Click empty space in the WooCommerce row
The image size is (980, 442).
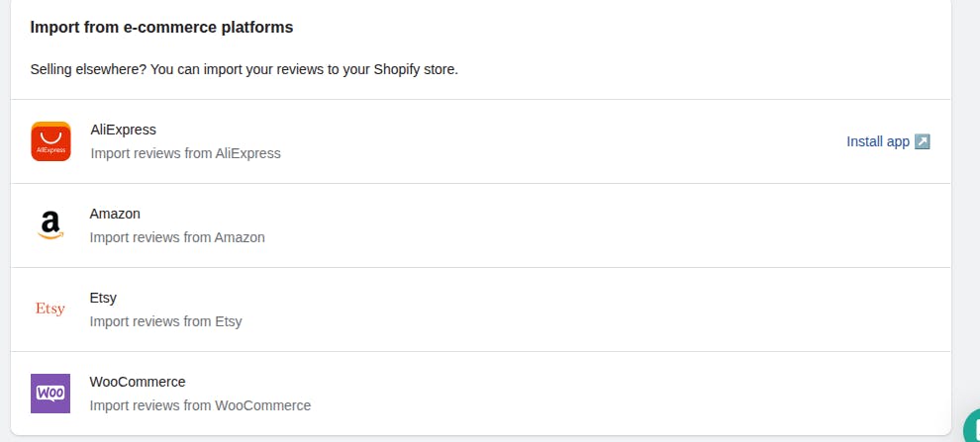point(594,394)
